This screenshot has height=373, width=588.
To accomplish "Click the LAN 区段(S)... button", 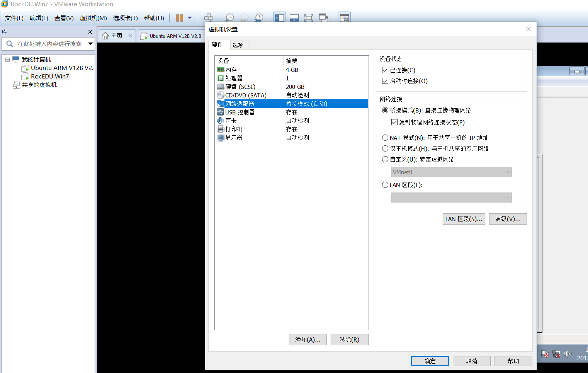I will coord(464,219).
